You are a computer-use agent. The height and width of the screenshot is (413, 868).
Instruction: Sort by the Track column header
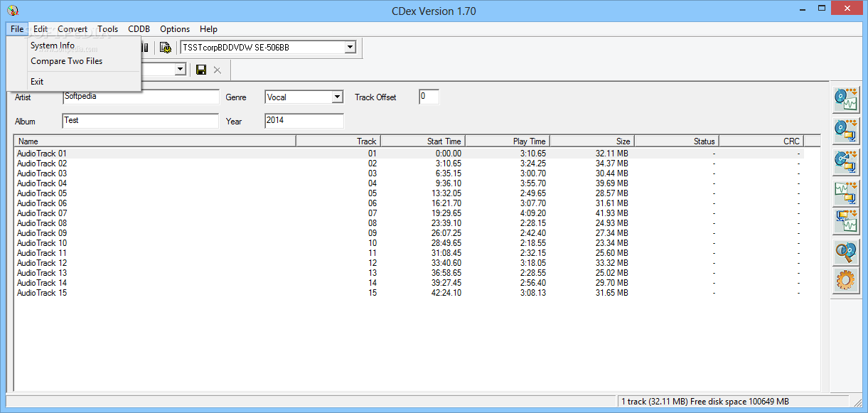[x=338, y=141]
